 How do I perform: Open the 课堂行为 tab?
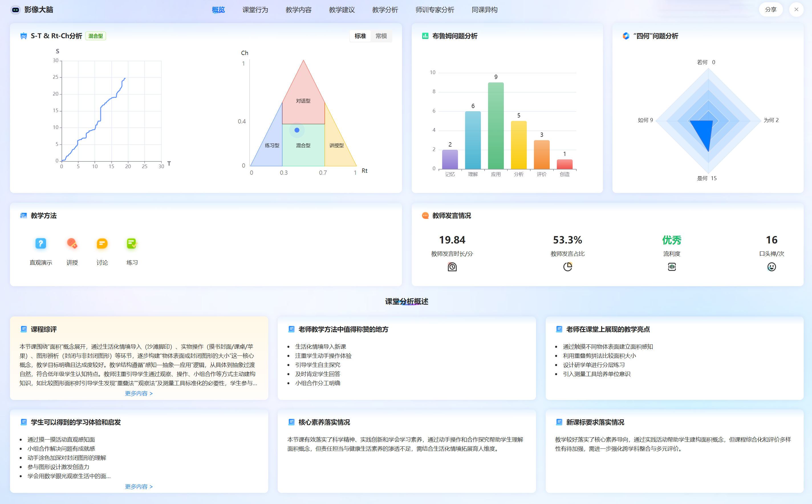tap(255, 10)
